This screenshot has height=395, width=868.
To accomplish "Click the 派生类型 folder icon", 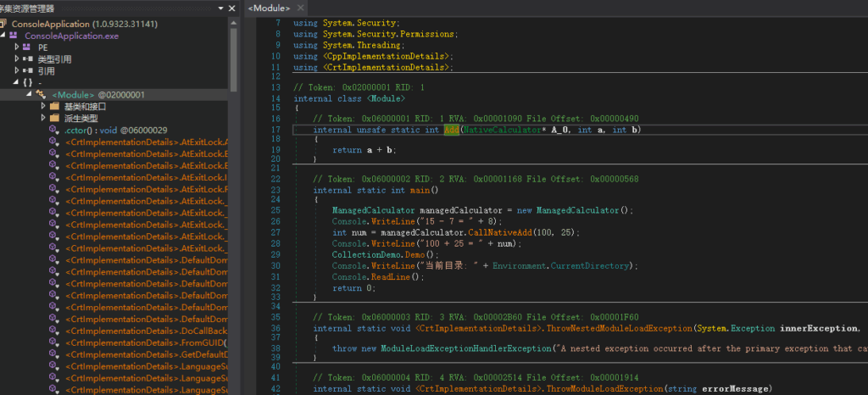I will point(54,119).
